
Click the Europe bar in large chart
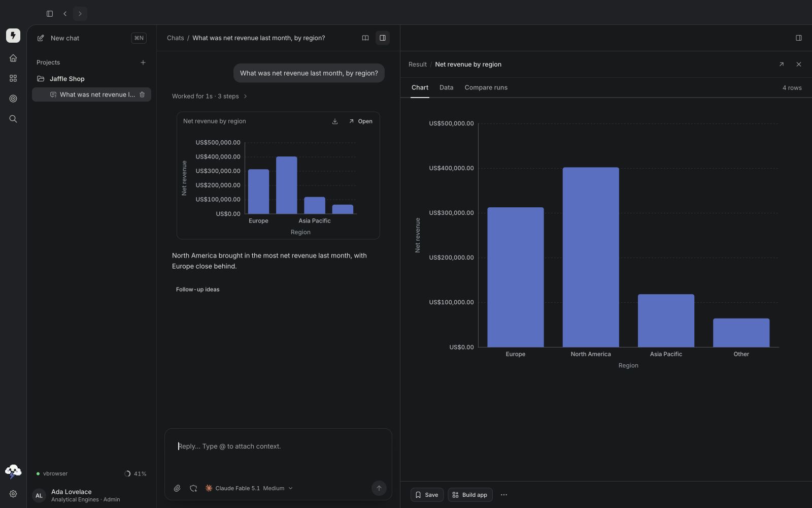pyautogui.click(x=516, y=277)
